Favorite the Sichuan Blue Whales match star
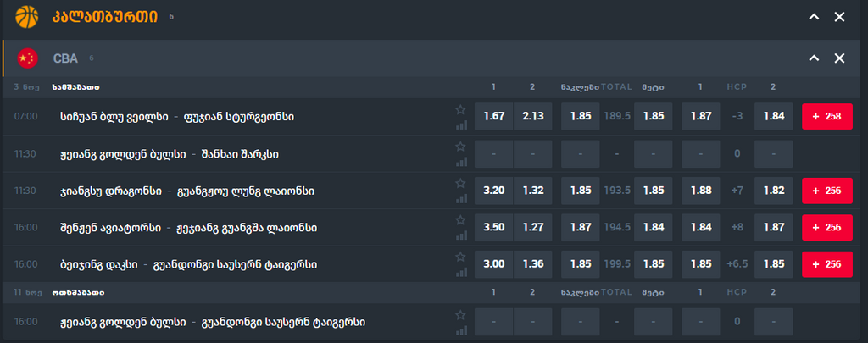The width and height of the screenshot is (868, 343). [461, 109]
